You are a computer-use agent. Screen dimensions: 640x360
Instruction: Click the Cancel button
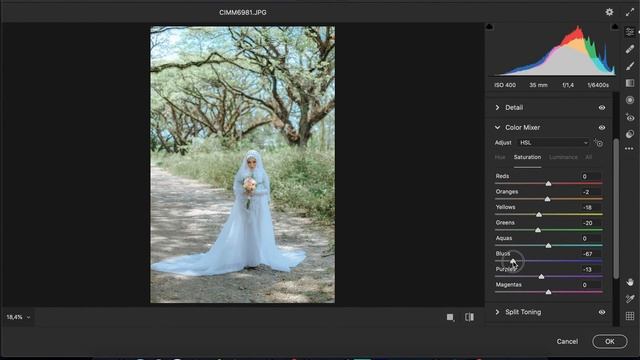click(x=567, y=342)
